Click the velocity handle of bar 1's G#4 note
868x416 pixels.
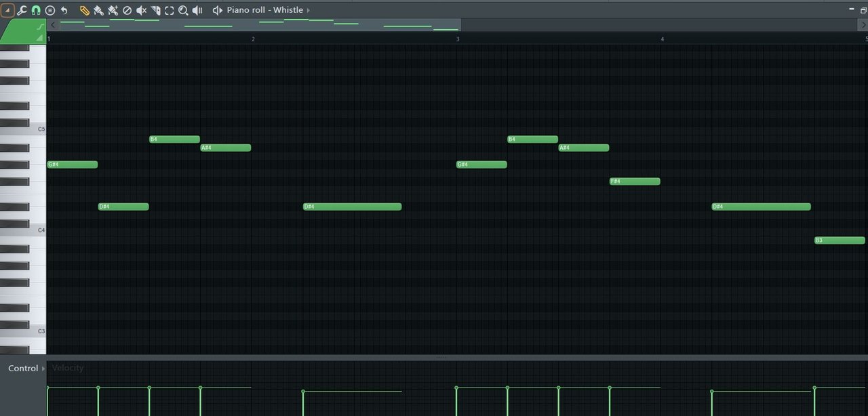tap(47, 388)
